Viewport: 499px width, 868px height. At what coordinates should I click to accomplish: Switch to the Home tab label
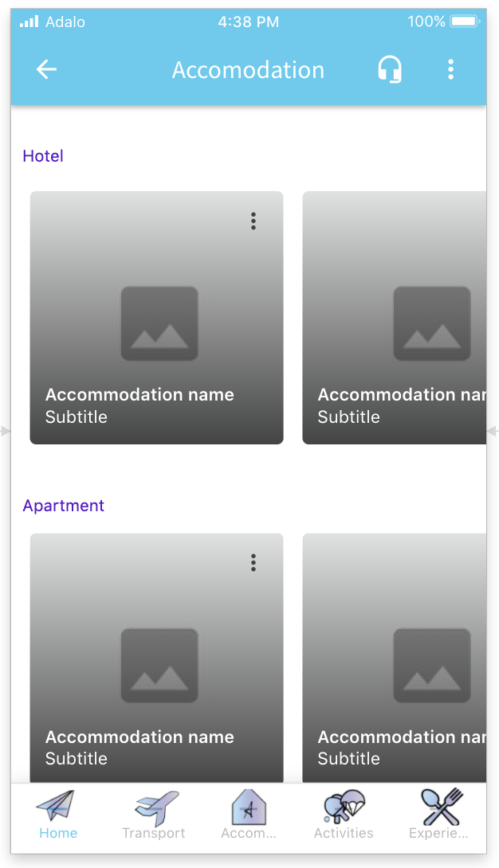(58, 833)
